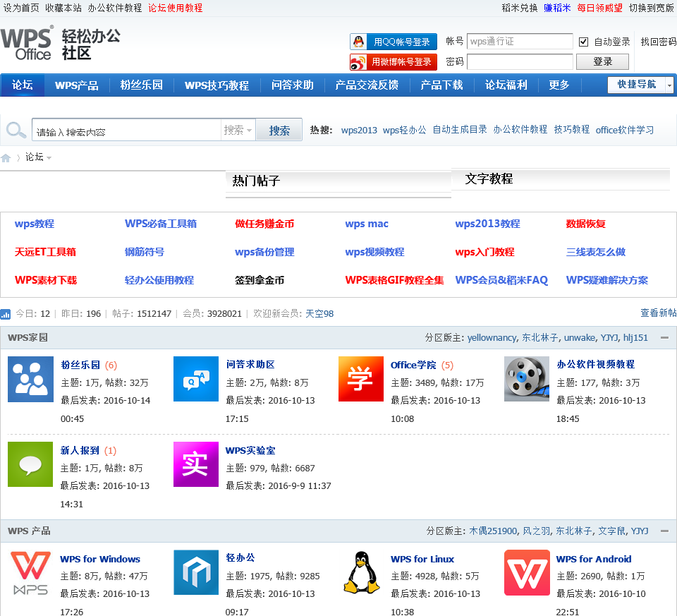The image size is (677, 616).
Task: Open the search type dropdown
Action: pos(238,130)
